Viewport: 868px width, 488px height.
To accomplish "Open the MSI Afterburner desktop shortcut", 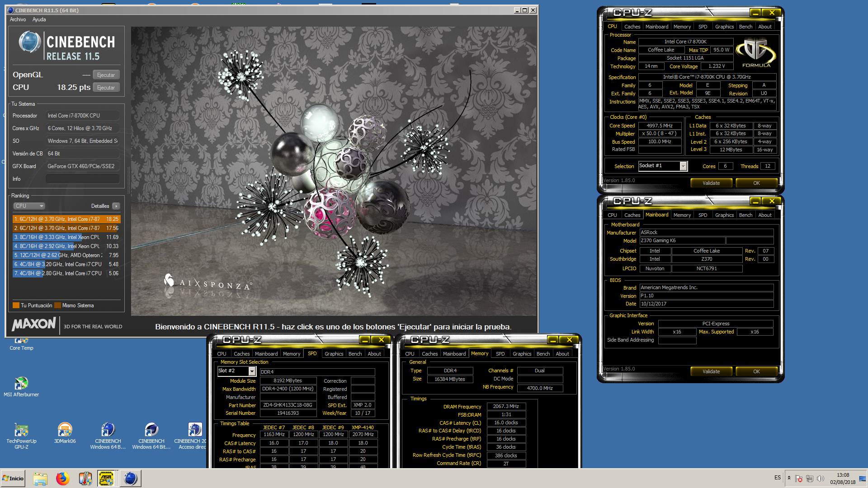I will (x=21, y=387).
